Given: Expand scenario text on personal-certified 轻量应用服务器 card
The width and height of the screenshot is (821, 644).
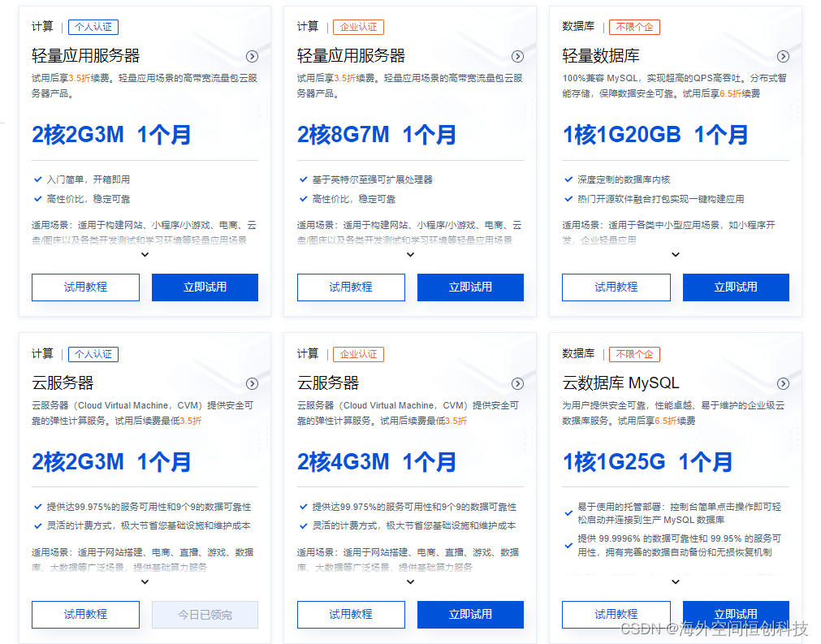Looking at the screenshot, I should point(145,254).
